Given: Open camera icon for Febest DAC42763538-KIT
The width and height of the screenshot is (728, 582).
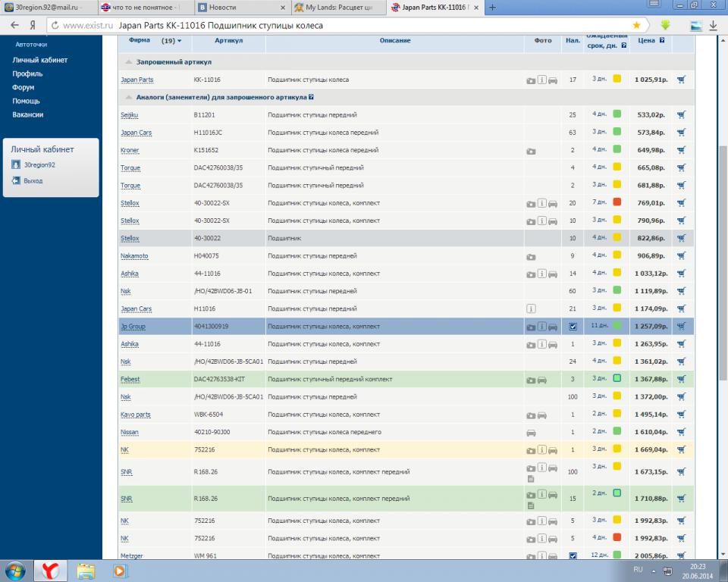Looking at the screenshot, I should tap(531, 380).
